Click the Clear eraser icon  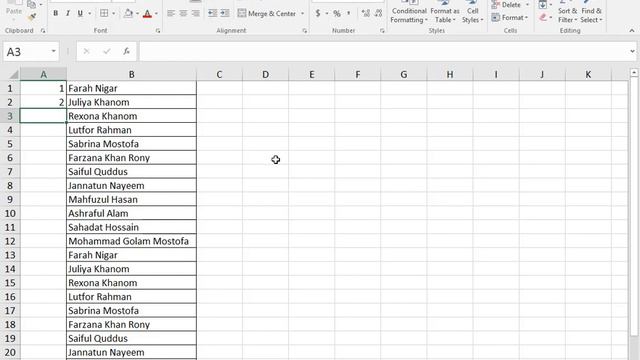click(x=543, y=18)
